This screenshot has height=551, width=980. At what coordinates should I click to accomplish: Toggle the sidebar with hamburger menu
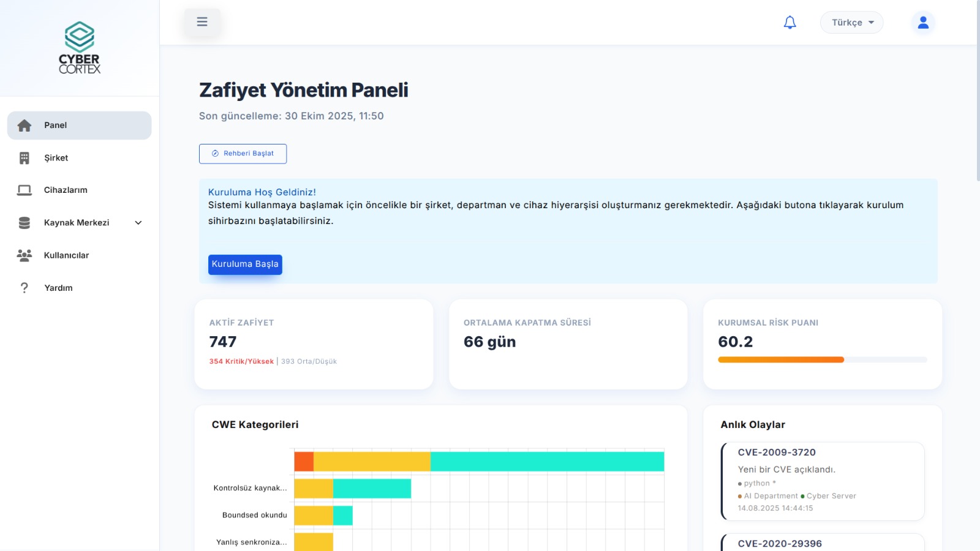[202, 21]
